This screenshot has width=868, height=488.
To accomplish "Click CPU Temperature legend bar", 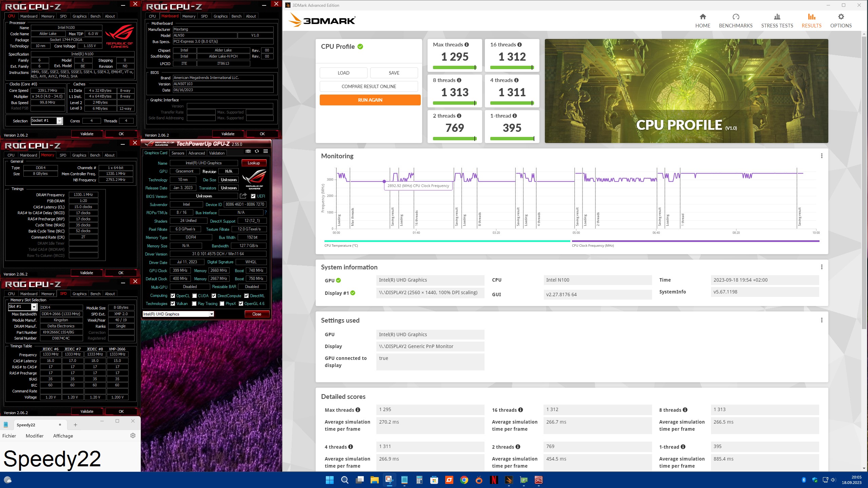I will click(447, 241).
